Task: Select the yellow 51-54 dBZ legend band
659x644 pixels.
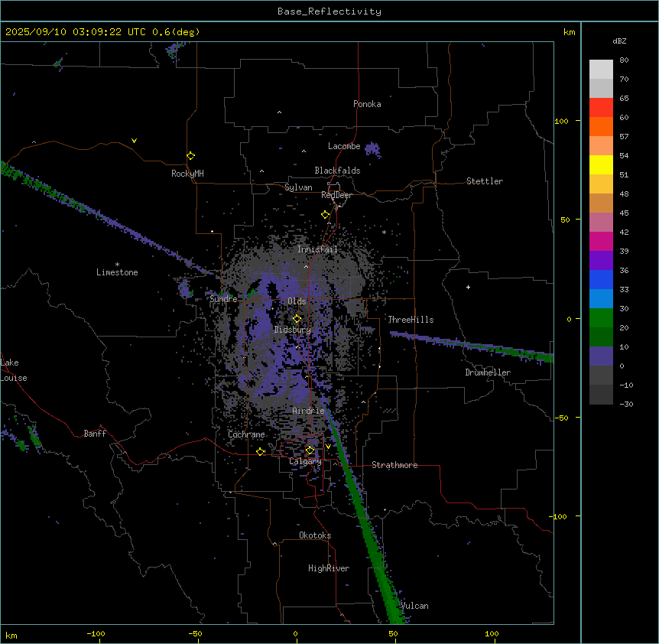Action: click(601, 164)
